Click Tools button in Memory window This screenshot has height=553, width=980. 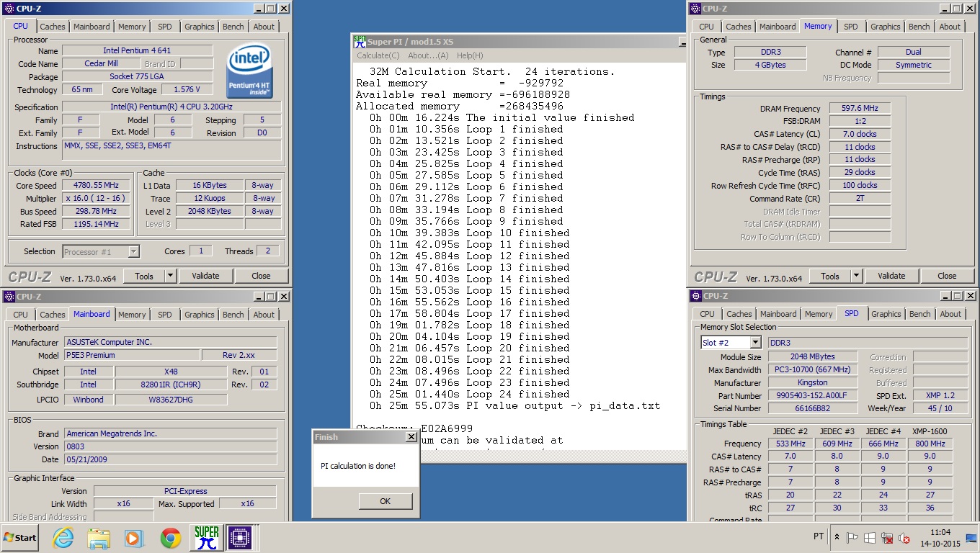[830, 276]
